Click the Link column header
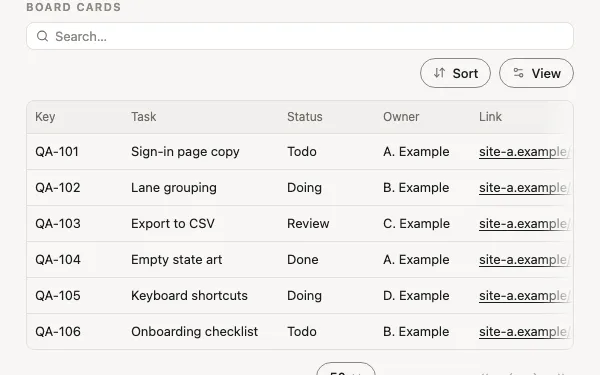Screen dimensions: 600x375 point(490,117)
